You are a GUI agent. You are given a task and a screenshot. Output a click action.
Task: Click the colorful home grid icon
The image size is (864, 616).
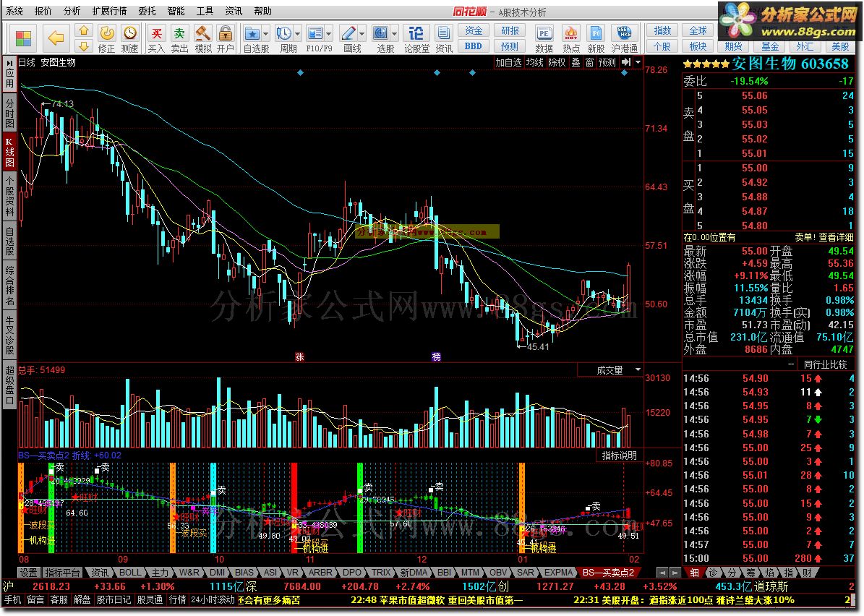pos(23,38)
